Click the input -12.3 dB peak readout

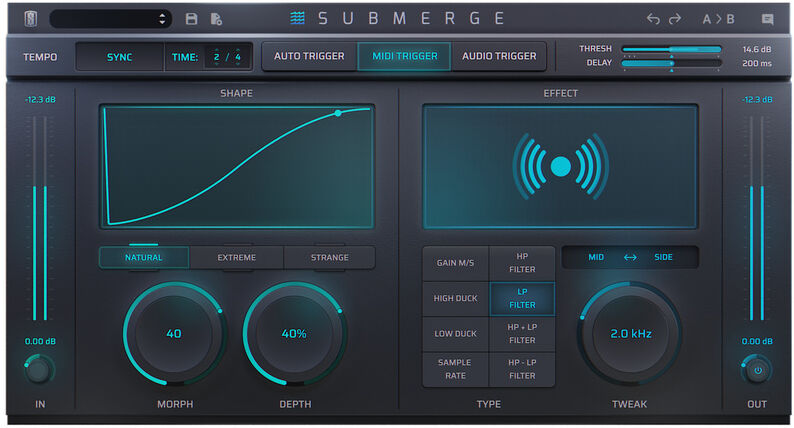tap(41, 100)
